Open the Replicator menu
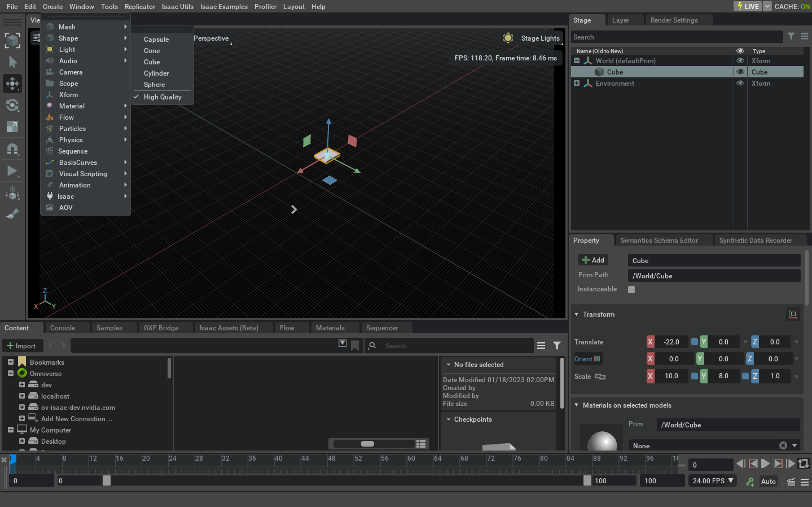The image size is (812, 507). (x=140, y=6)
